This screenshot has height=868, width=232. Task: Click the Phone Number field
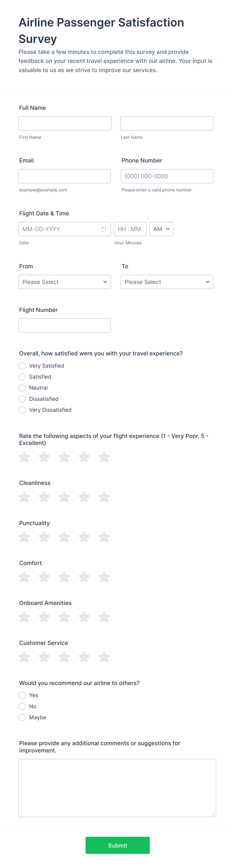167,176
